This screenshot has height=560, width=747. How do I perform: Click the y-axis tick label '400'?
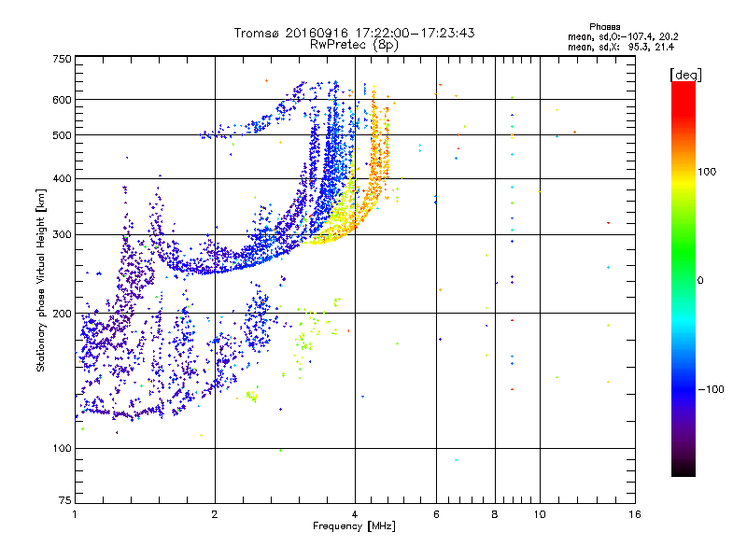coord(63,179)
